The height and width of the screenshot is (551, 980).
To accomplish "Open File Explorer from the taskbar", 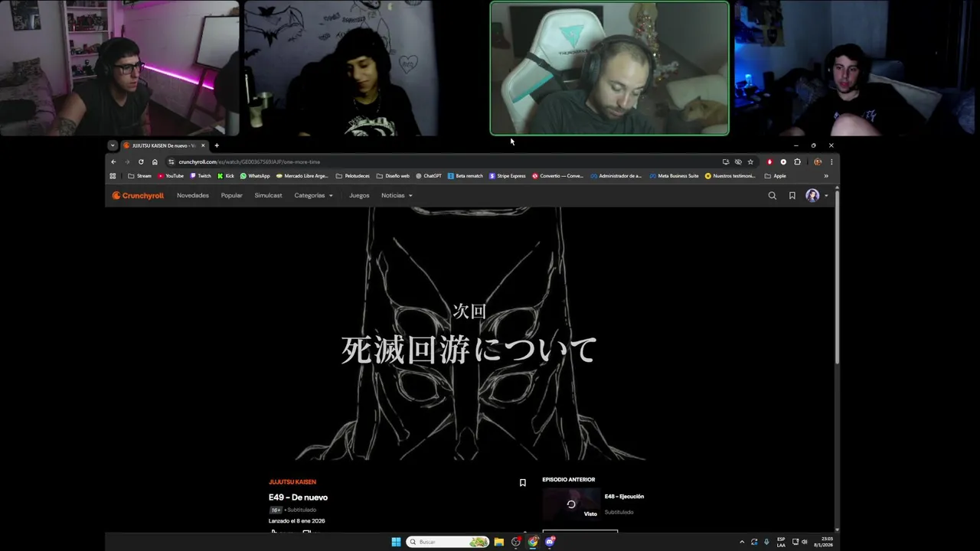I will click(x=499, y=542).
